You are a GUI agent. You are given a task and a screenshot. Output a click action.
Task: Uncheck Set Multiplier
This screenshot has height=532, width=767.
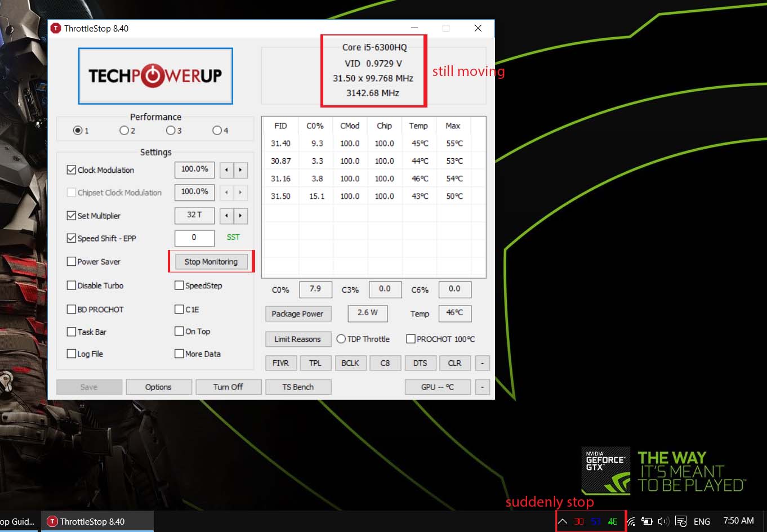pyautogui.click(x=72, y=216)
